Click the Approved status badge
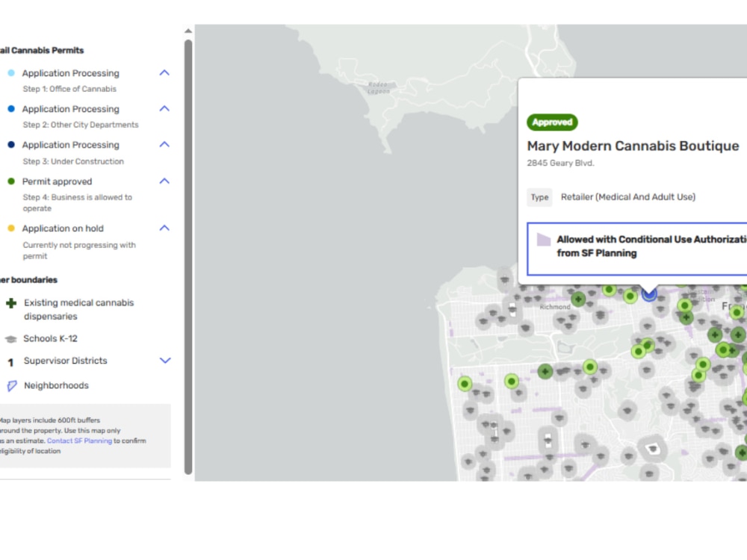Image resolution: width=747 pixels, height=560 pixels. (552, 122)
